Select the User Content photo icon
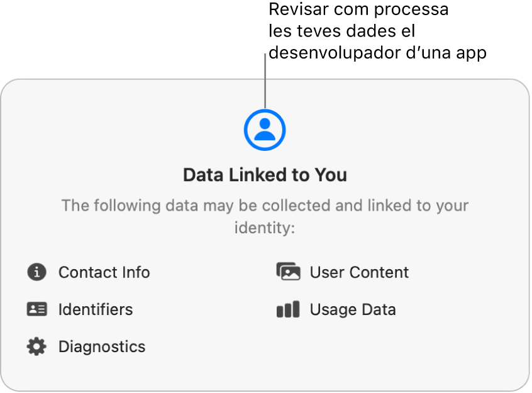The height and width of the screenshot is (393, 532). (x=288, y=272)
